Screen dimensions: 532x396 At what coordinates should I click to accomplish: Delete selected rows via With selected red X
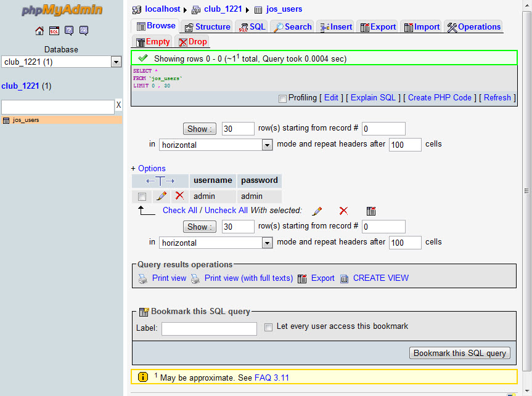tap(343, 211)
